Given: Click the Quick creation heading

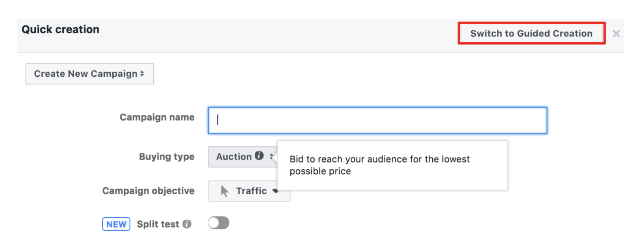Looking at the screenshot, I should point(60,30).
